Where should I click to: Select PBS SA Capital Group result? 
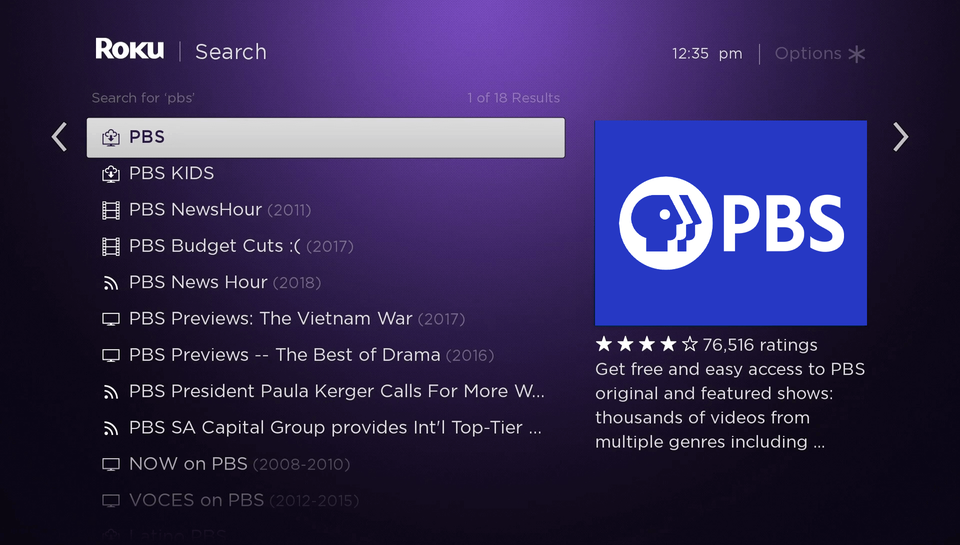point(326,427)
